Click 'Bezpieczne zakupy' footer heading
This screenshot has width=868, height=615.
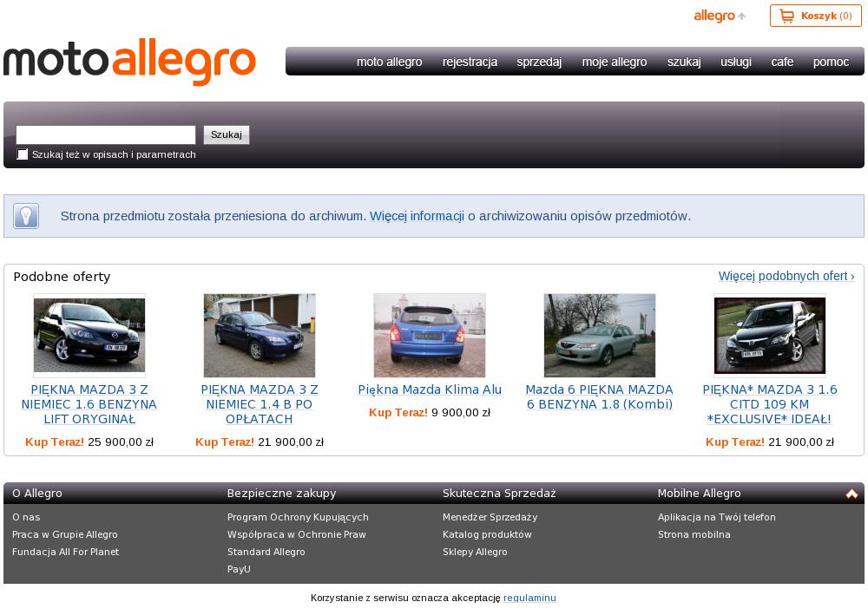click(x=281, y=494)
